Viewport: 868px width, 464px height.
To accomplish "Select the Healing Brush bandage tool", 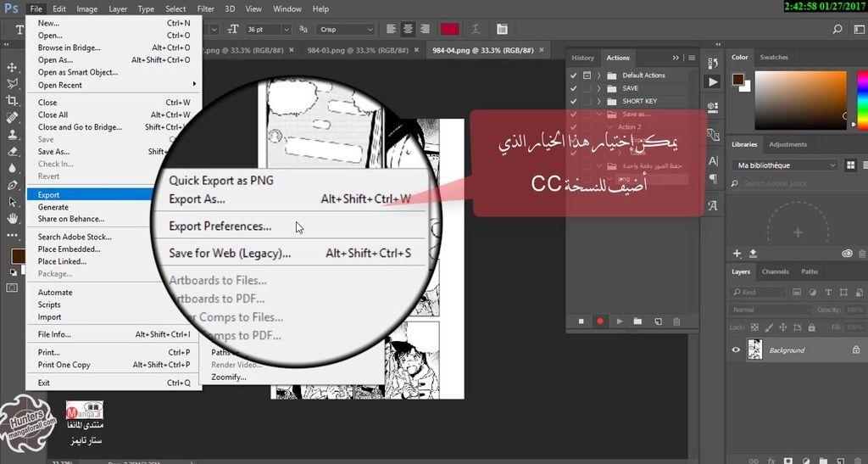I will pos(12,117).
